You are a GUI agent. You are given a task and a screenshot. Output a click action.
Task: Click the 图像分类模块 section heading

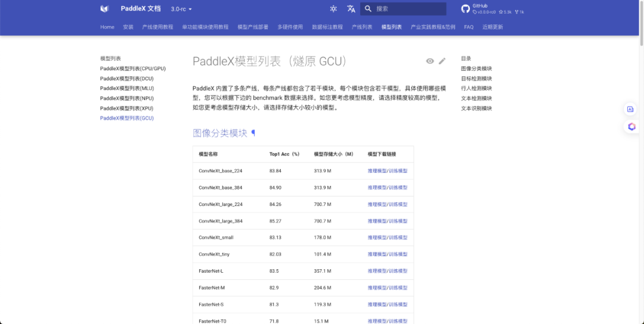pos(219,133)
